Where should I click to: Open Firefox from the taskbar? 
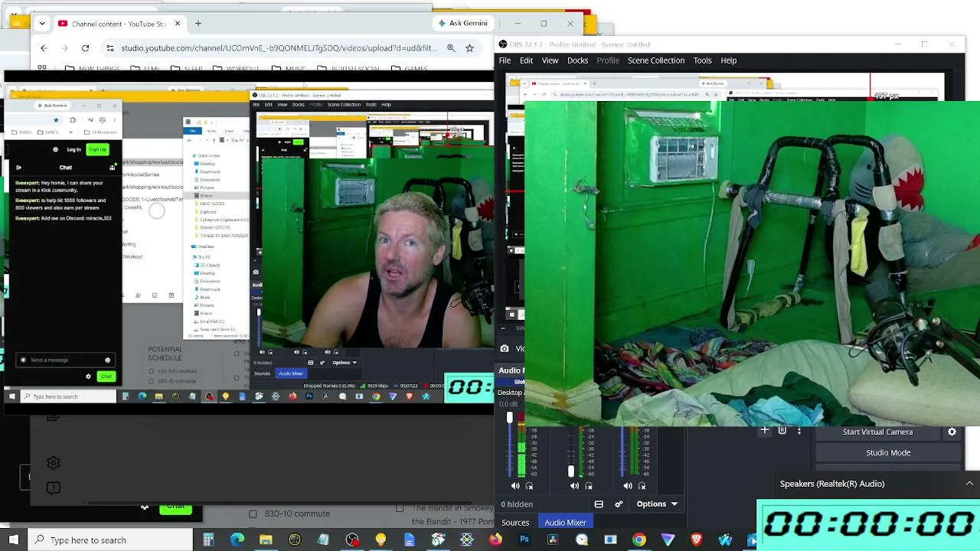495,540
